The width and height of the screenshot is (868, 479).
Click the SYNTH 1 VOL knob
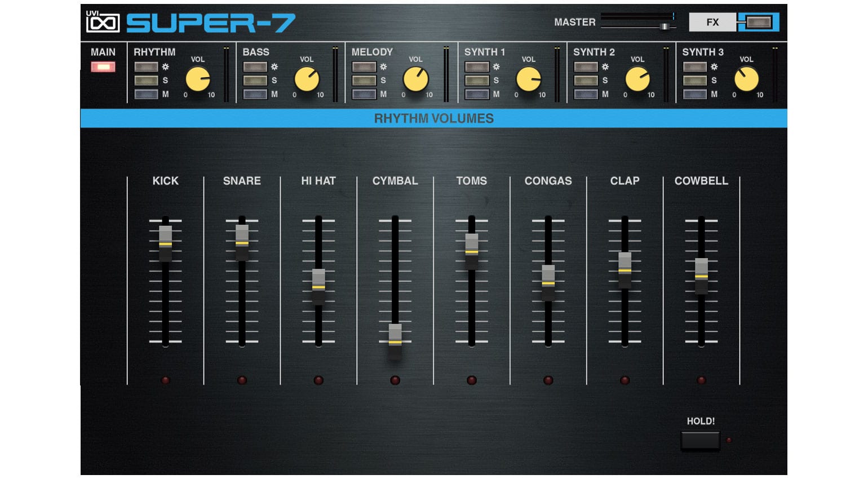(x=529, y=79)
